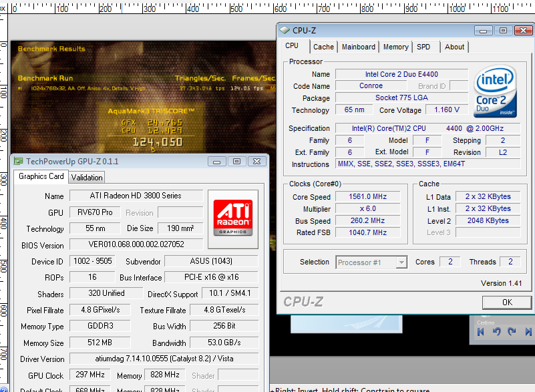This screenshot has width=535, height=392.
Task: Close the CPU-Z window
Action: (x=524, y=31)
